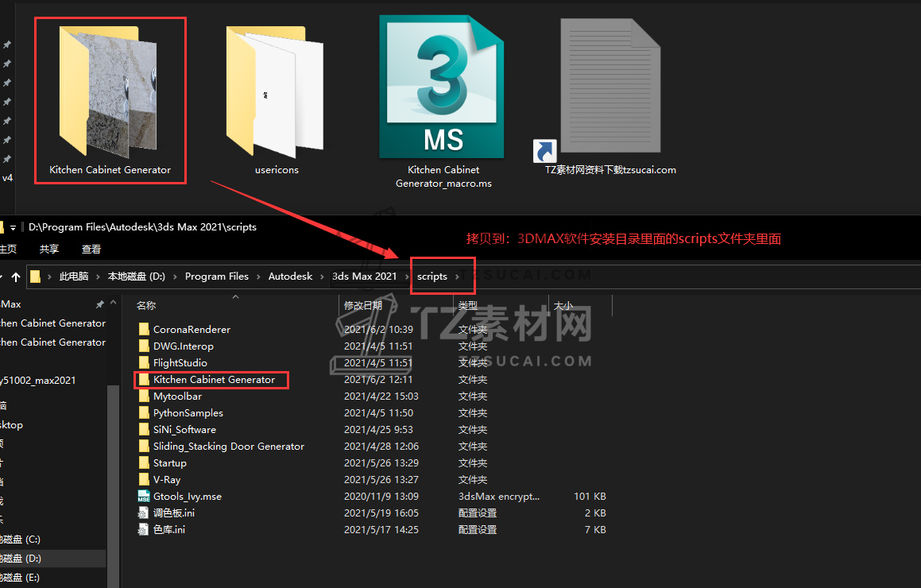Image resolution: width=921 pixels, height=588 pixels.
Task: Select Startup folder icon
Action: click(144, 463)
